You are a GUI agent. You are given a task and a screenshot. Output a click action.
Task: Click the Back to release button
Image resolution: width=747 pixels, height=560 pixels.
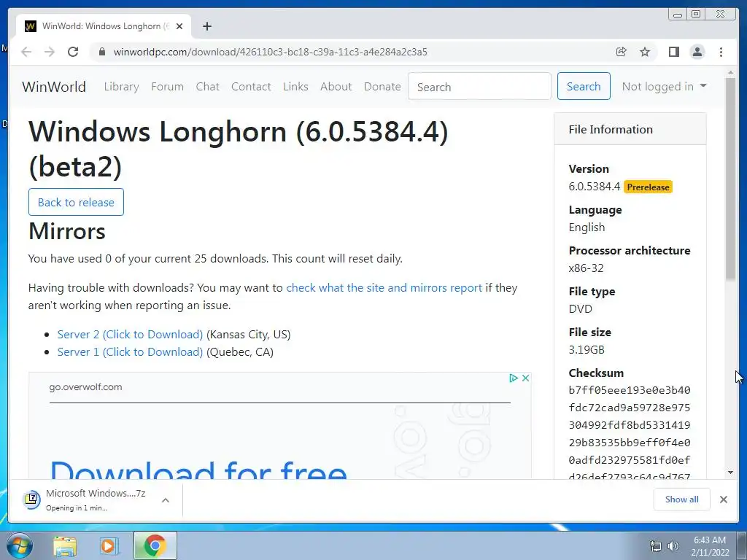coord(76,202)
